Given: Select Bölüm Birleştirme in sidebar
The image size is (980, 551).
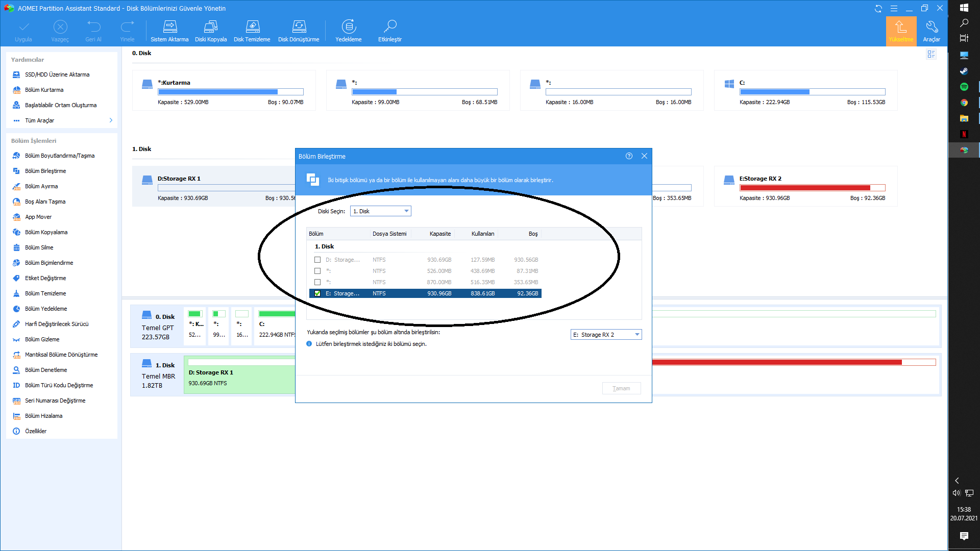Looking at the screenshot, I should [45, 171].
